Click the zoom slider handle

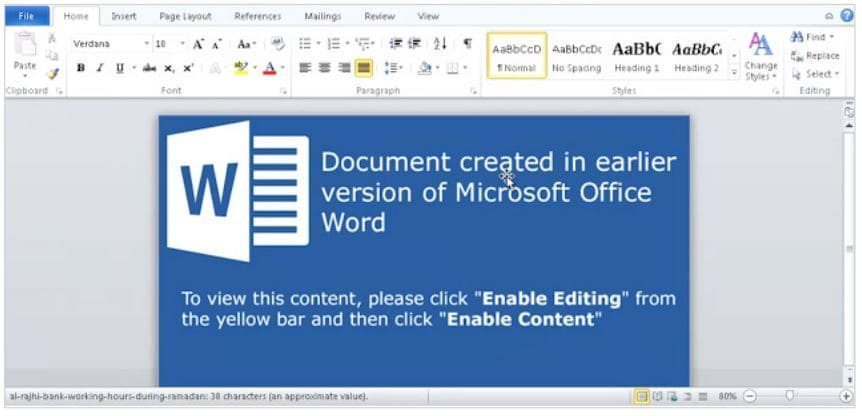789,397
